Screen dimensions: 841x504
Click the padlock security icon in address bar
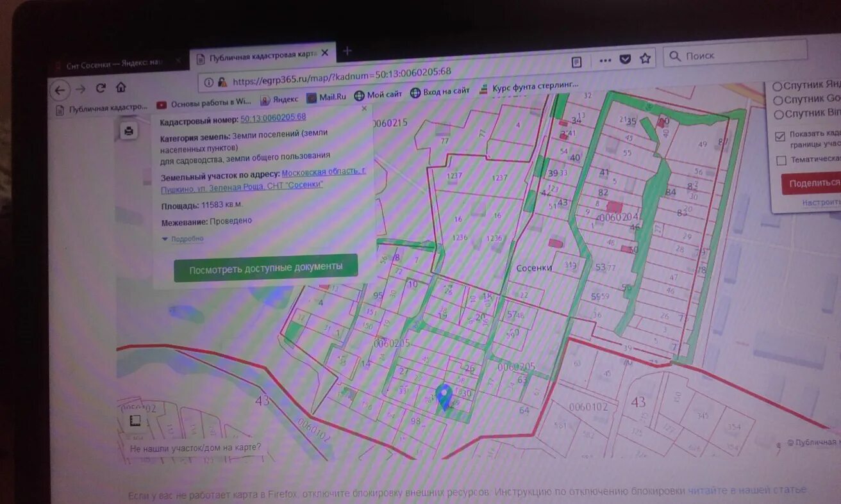coord(222,82)
